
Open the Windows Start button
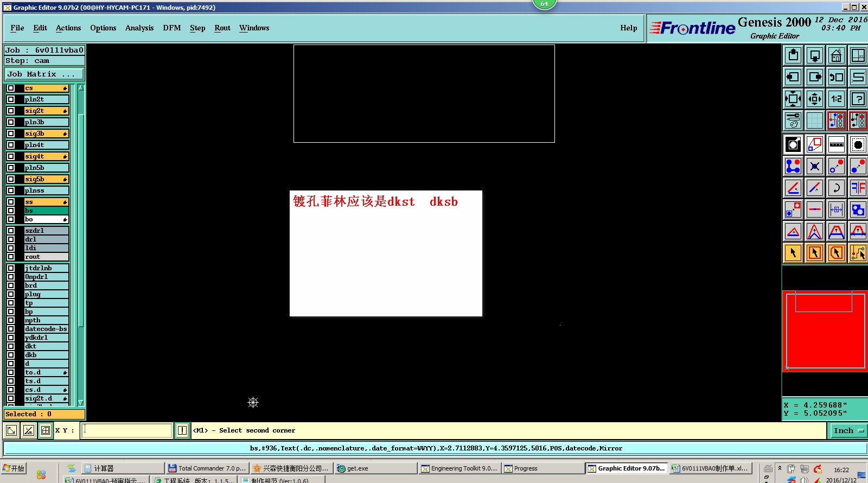pyautogui.click(x=14, y=468)
